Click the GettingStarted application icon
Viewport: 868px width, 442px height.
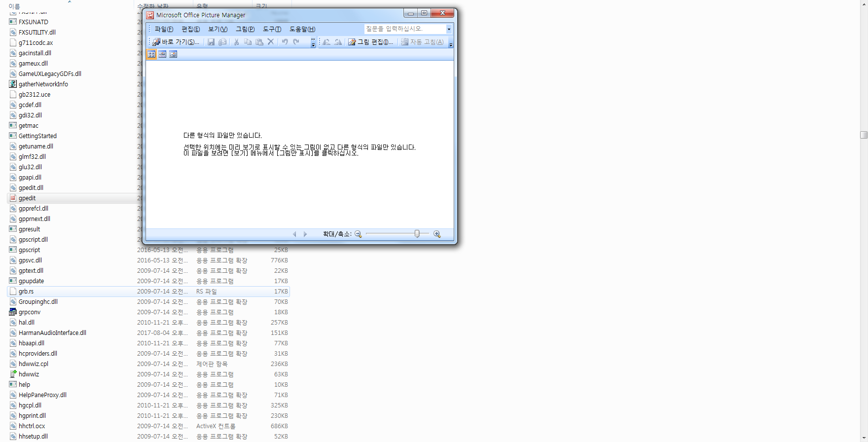pos(13,136)
